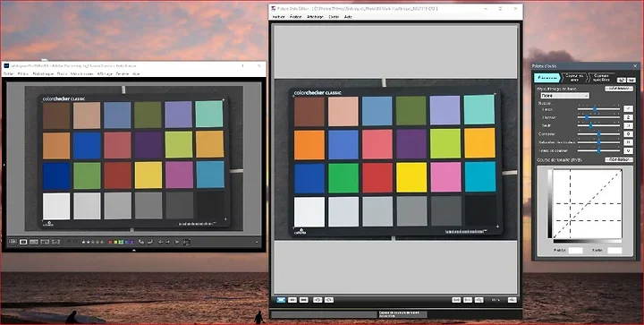Expand Lightroom filmstrip with bottom triangle
This screenshot has height=325, width=644.
tap(134, 250)
